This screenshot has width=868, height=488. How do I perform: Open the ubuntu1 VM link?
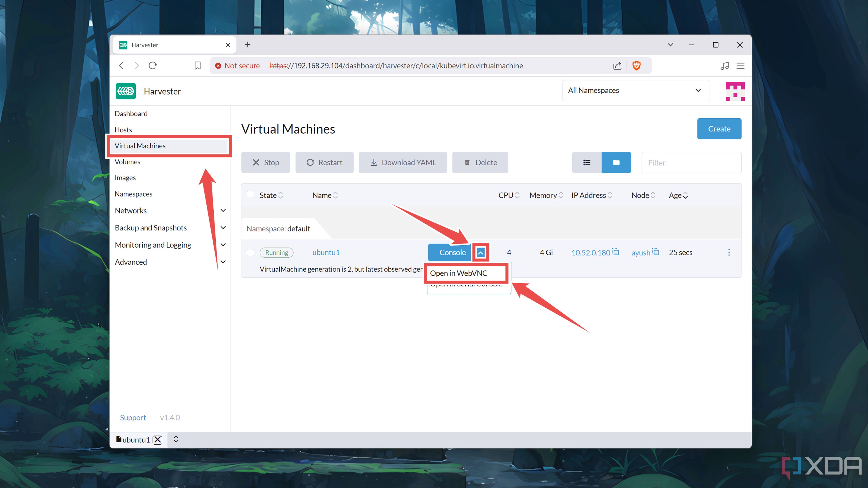[326, 253]
